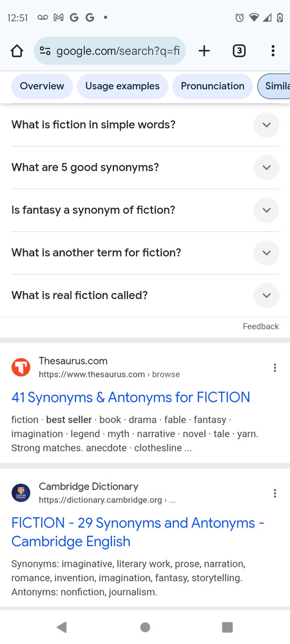The height and width of the screenshot is (644, 290).
Task: Open the tab switcher showing 3 tabs
Action: pyautogui.click(x=239, y=51)
